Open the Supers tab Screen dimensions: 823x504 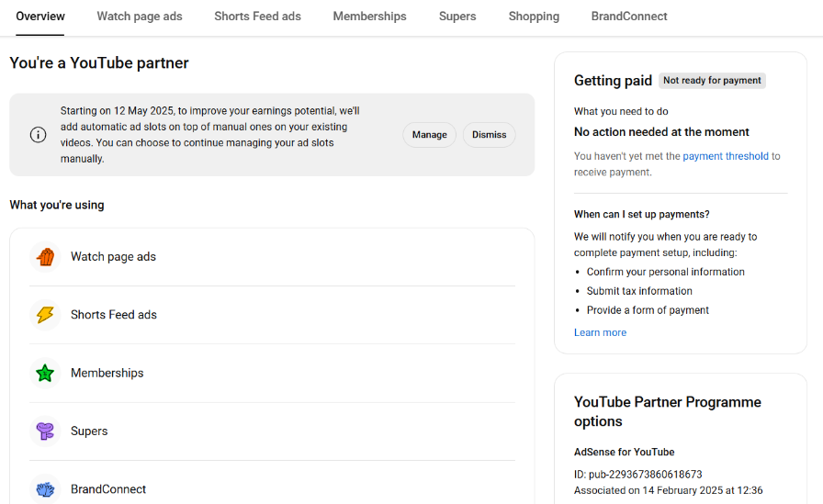[457, 17]
